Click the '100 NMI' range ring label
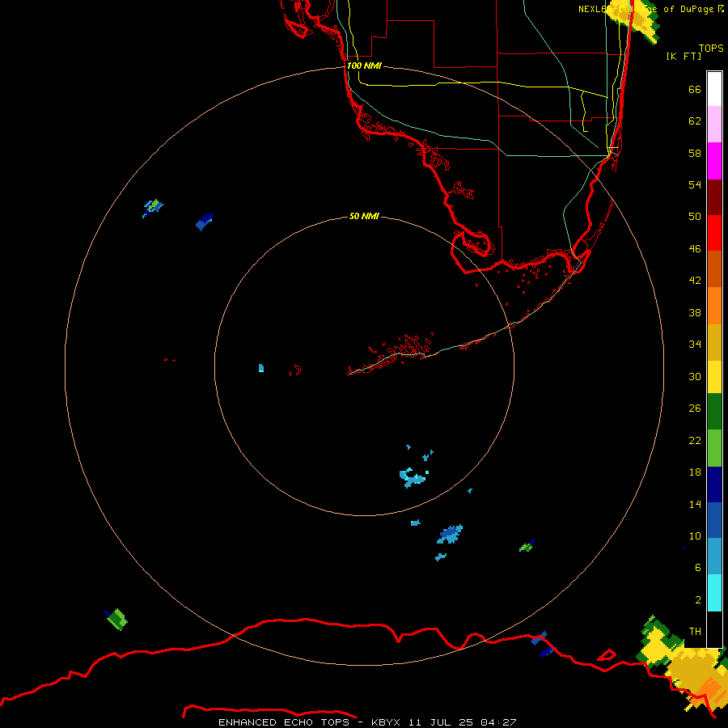Image resolution: width=728 pixels, height=728 pixels. point(364,66)
